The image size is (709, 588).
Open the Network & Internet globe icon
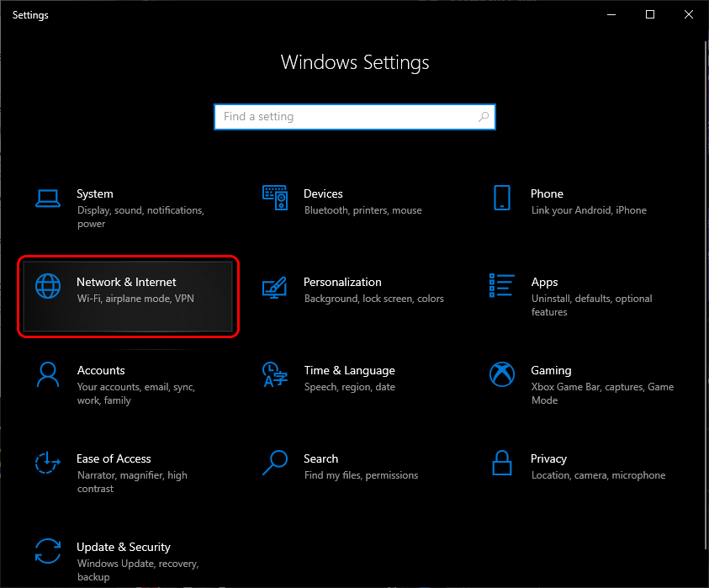[x=48, y=286]
